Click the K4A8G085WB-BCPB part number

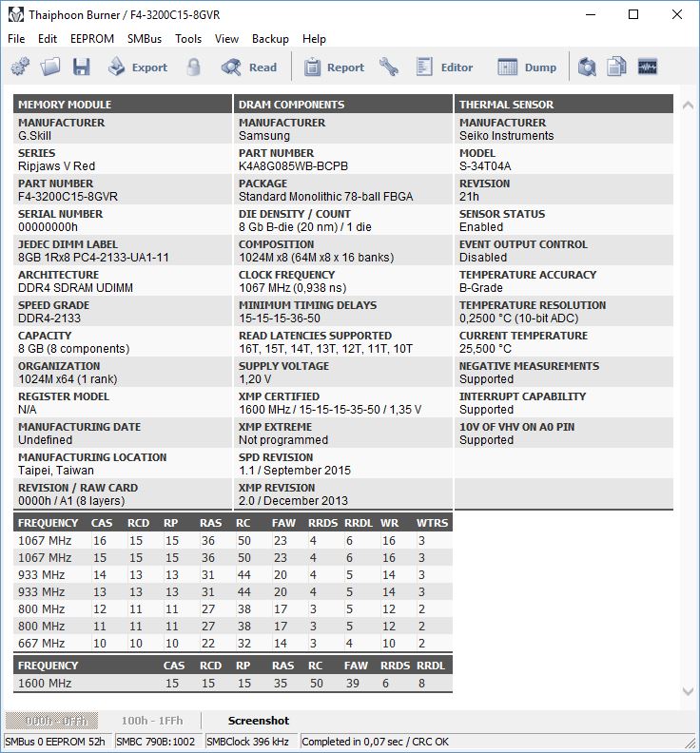(x=293, y=166)
